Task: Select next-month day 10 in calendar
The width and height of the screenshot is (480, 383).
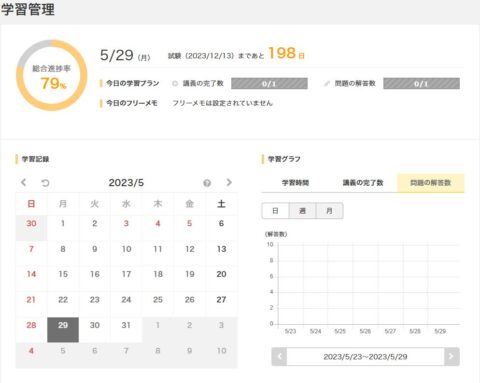Action: click(221, 355)
